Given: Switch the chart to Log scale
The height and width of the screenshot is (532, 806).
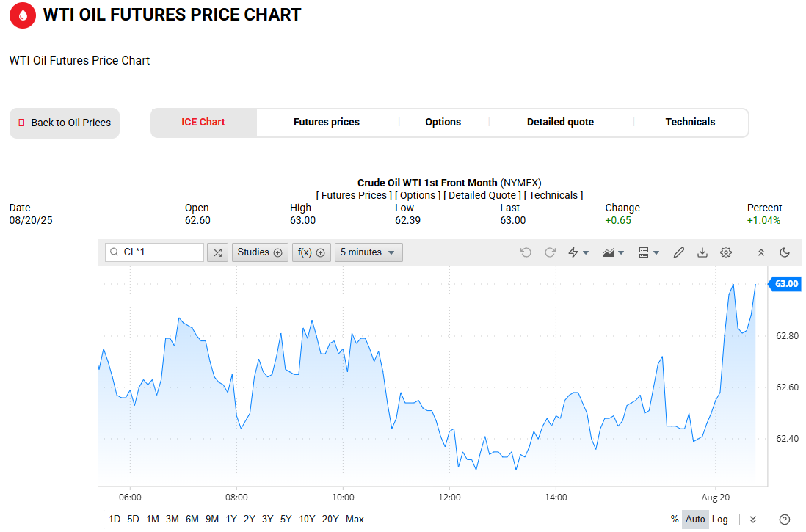Looking at the screenshot, I should [719, 519].
